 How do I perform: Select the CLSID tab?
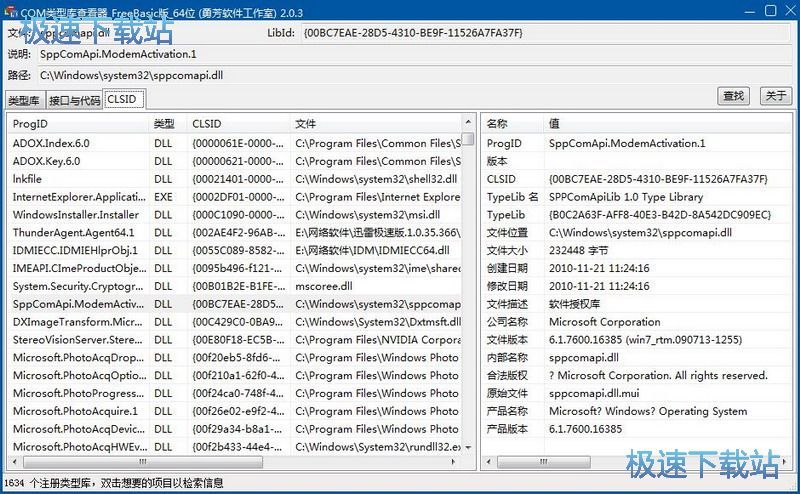point(123,99)
